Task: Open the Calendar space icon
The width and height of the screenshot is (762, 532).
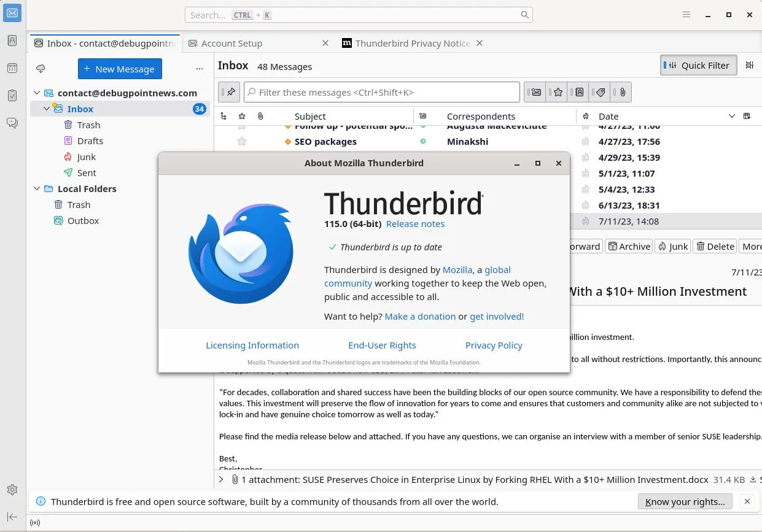Action: (x=12, y=68)
